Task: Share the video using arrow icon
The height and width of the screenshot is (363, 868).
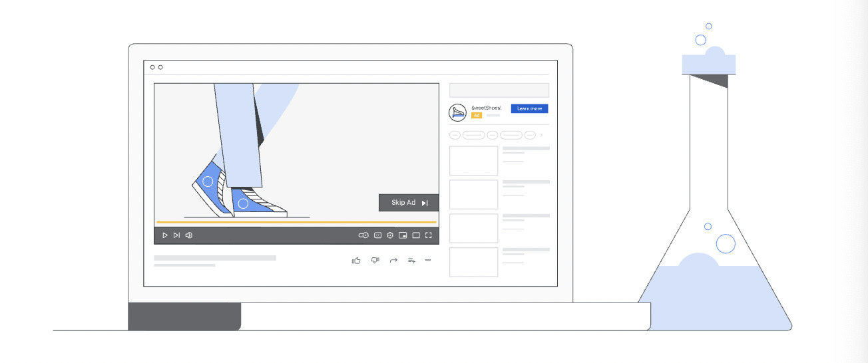Action: click(x=393, y=260)
